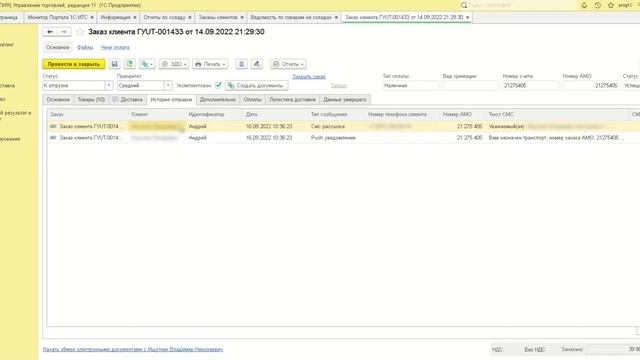Follow the Закрыть заказ link
Screen dimensions: 640x360
[309, 76]
